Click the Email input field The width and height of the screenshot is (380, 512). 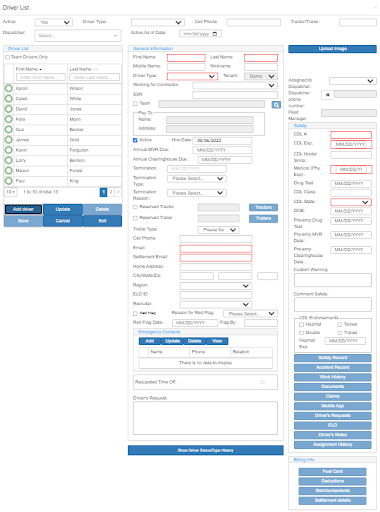[x=216, y=248]
